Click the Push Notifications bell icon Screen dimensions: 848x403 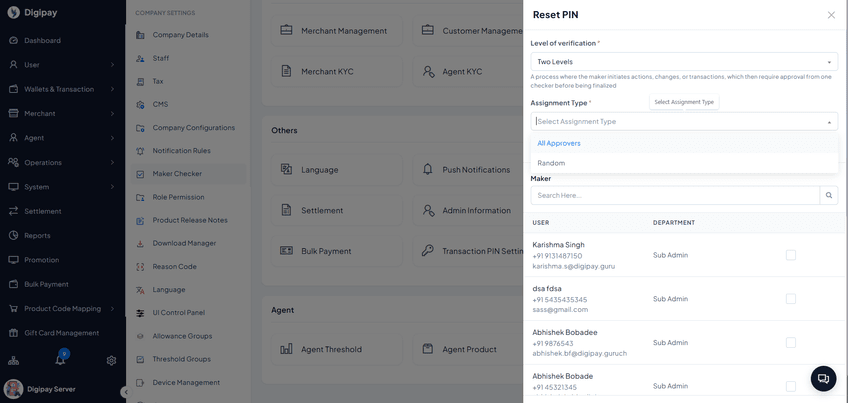(428, 169)
